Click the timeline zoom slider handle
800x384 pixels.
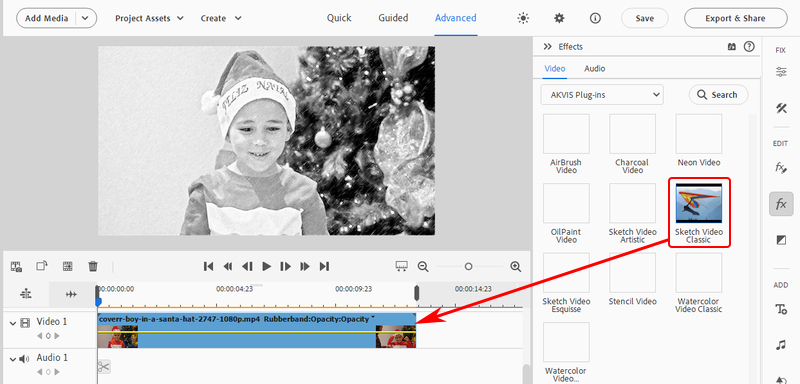click(x=468, y=266)
